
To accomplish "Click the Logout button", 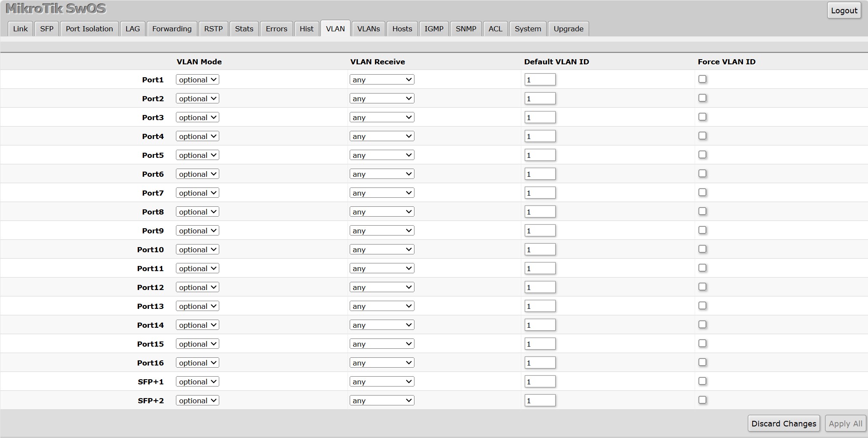I will [x=844, y=10].
